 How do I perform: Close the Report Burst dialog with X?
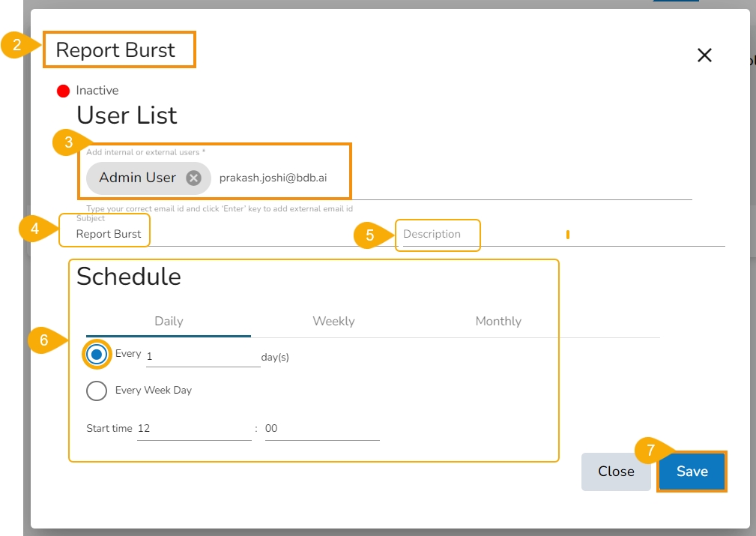(704, 55)
